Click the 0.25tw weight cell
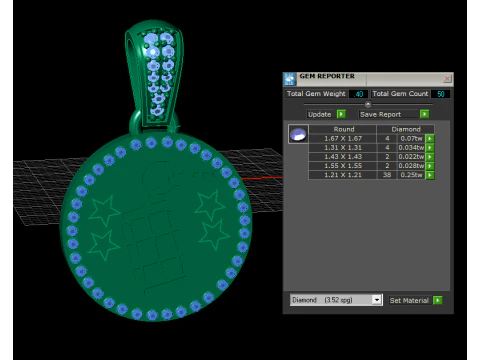480x360 pixels. point(411,175)
